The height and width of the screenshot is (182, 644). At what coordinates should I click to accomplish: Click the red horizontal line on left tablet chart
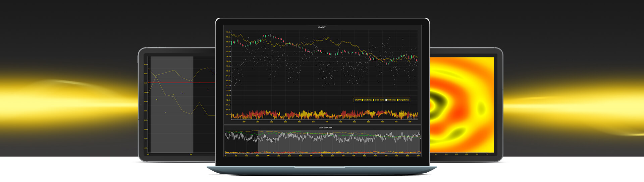click(181, 83)
